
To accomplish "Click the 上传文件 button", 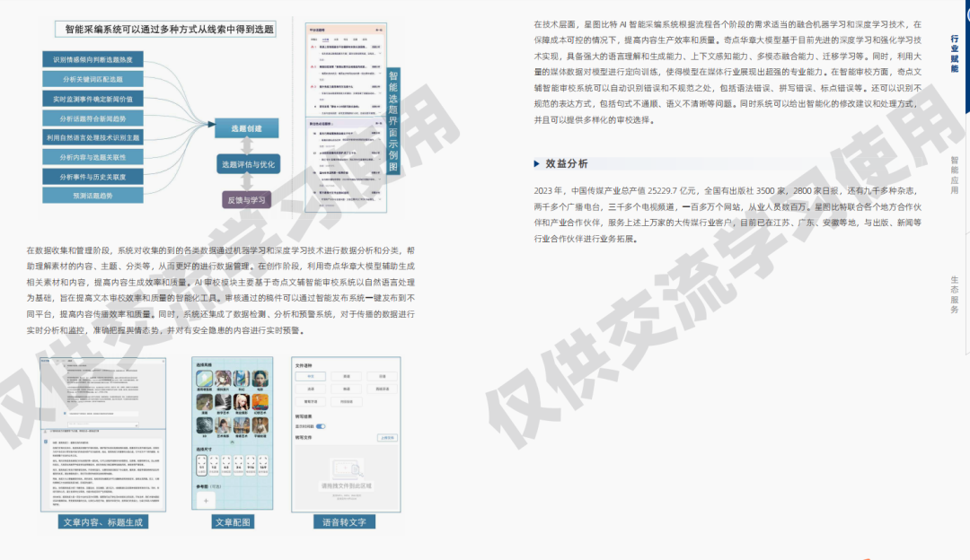I will 387,438.
